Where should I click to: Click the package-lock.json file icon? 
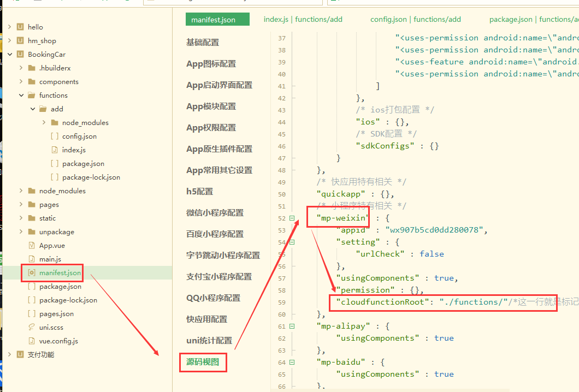(x=31, y=300)
